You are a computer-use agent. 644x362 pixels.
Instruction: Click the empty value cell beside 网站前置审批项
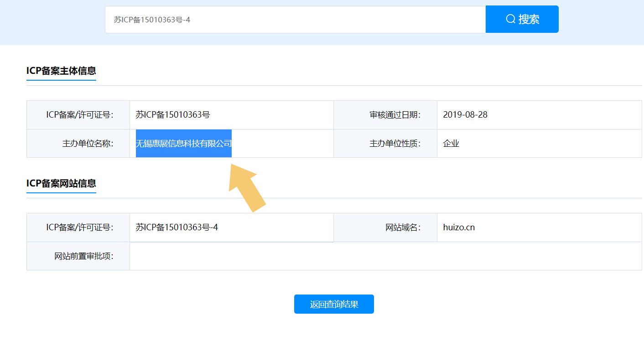(x=385, y=256)
